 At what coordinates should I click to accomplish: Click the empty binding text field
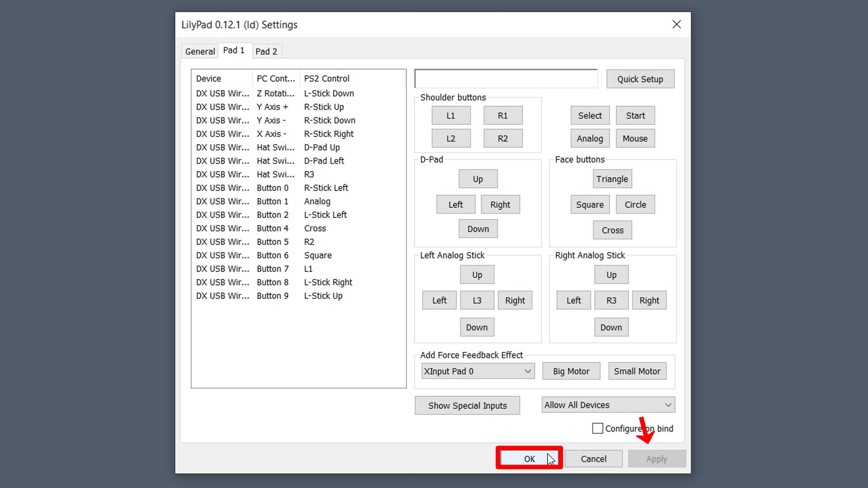tap(506, 79)
